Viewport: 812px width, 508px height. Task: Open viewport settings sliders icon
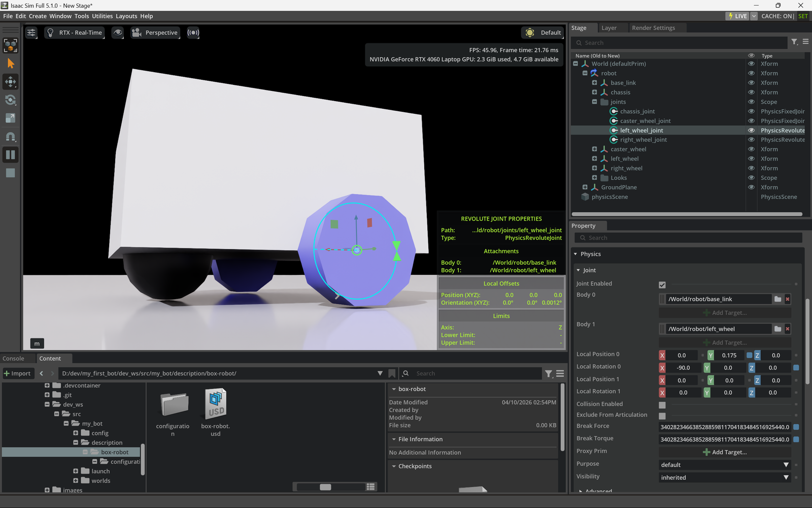click(31, 33)
